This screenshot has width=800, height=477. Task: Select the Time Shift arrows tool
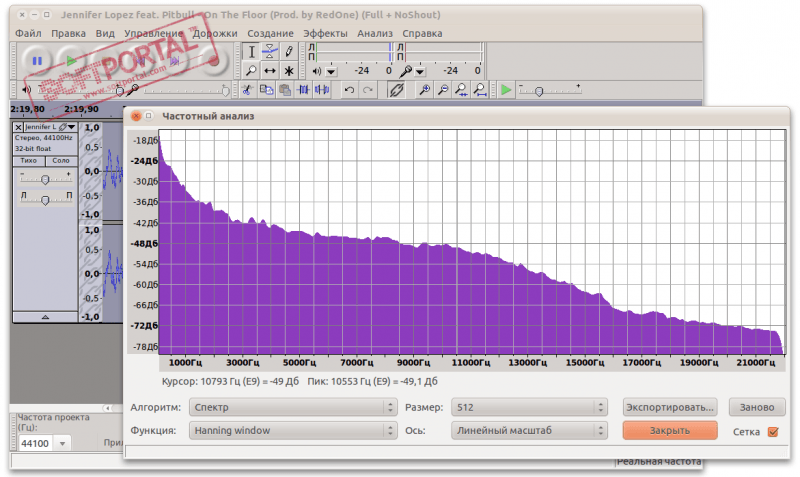tap(270, 70)
